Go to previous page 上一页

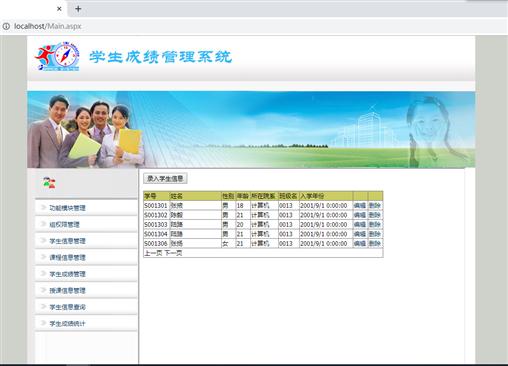point(153,253)
